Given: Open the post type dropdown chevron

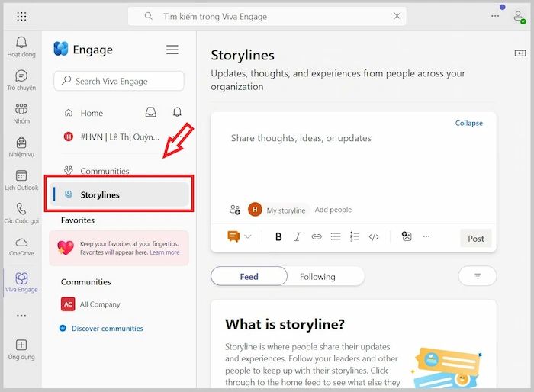Looking at the screenshot, I should pos(248,236).
